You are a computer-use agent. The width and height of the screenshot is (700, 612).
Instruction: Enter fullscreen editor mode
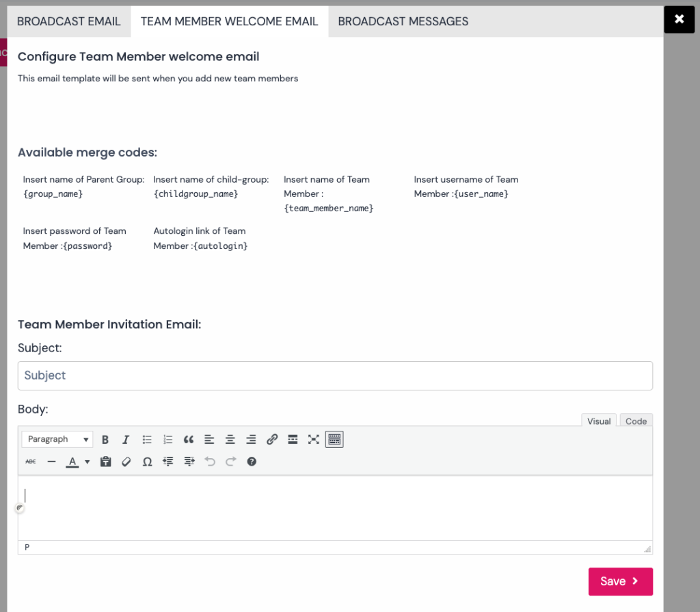coord(313,440)
